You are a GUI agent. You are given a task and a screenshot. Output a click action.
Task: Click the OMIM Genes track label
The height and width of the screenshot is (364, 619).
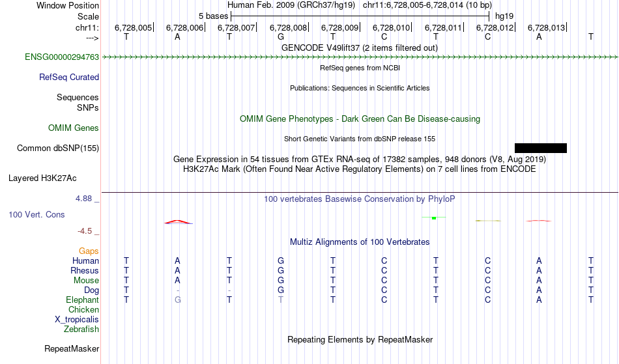pos(74,128)
